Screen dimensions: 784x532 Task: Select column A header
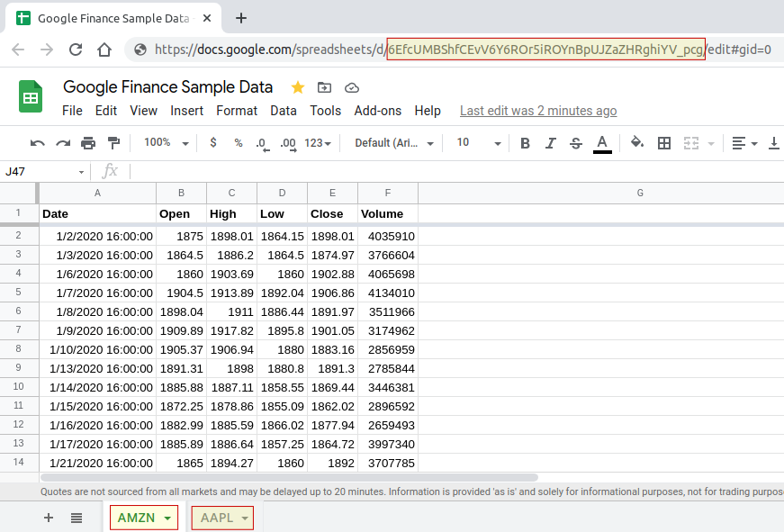(97, 193)
